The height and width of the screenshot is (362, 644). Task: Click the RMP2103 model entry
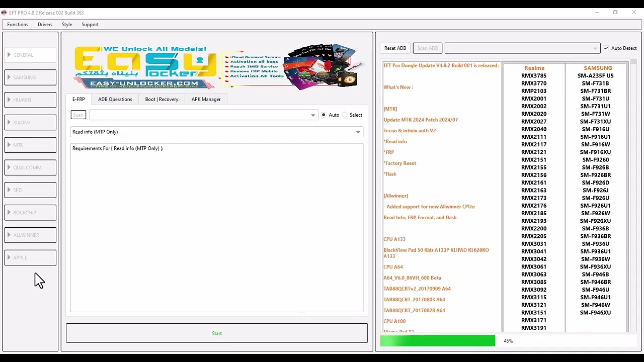[x=534, y=91]
